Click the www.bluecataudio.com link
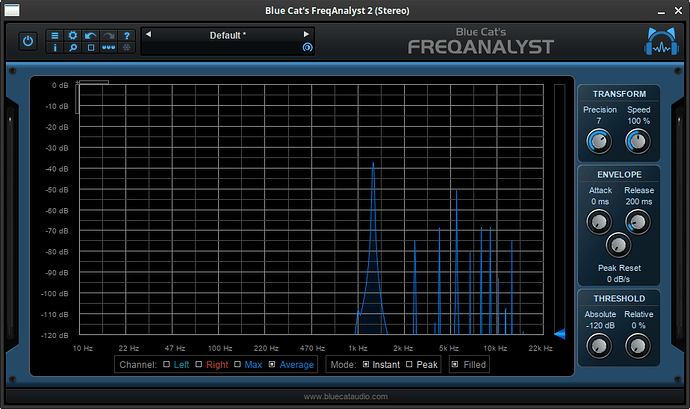 point(345,397)
